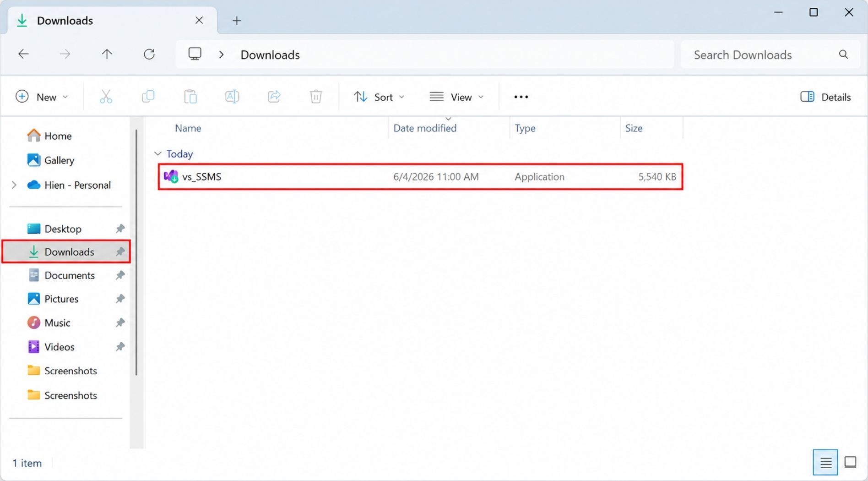
Task: Close the Downloads tab
Action: pos(199,20)
